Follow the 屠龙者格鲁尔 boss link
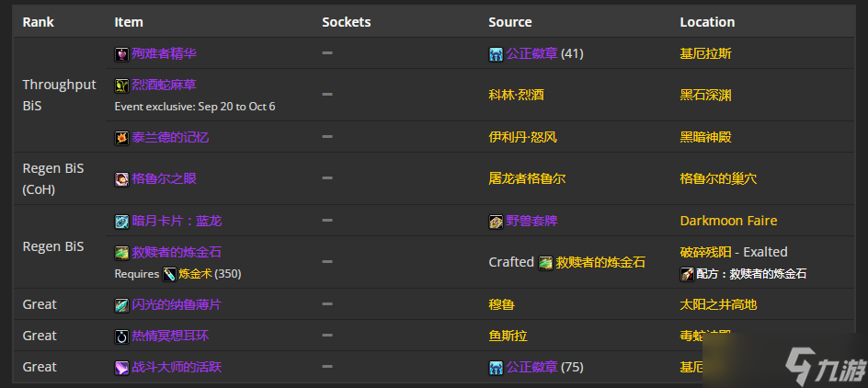 [527, 178]
